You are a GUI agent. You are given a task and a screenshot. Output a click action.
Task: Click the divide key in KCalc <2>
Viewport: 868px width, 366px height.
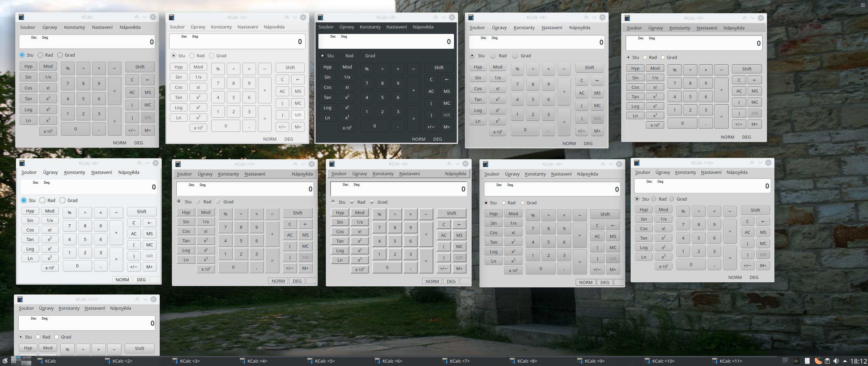pyautogui.click(x=234, y=69)
